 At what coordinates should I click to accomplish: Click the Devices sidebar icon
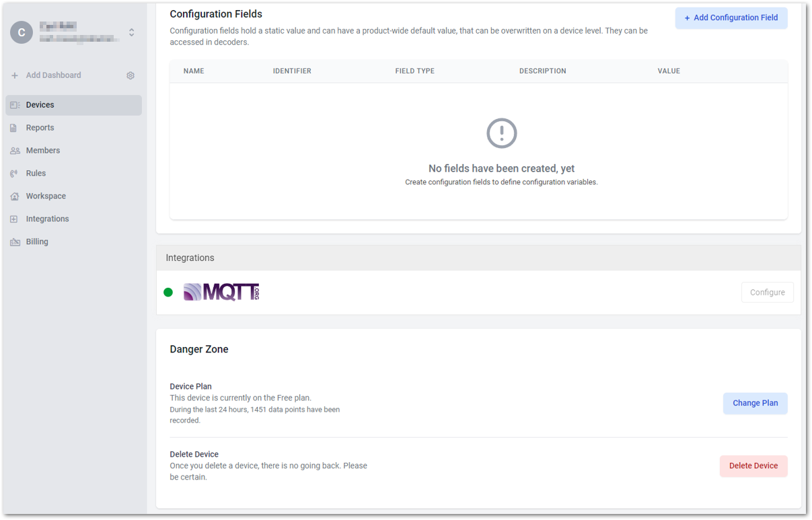[x=15, y=105]
